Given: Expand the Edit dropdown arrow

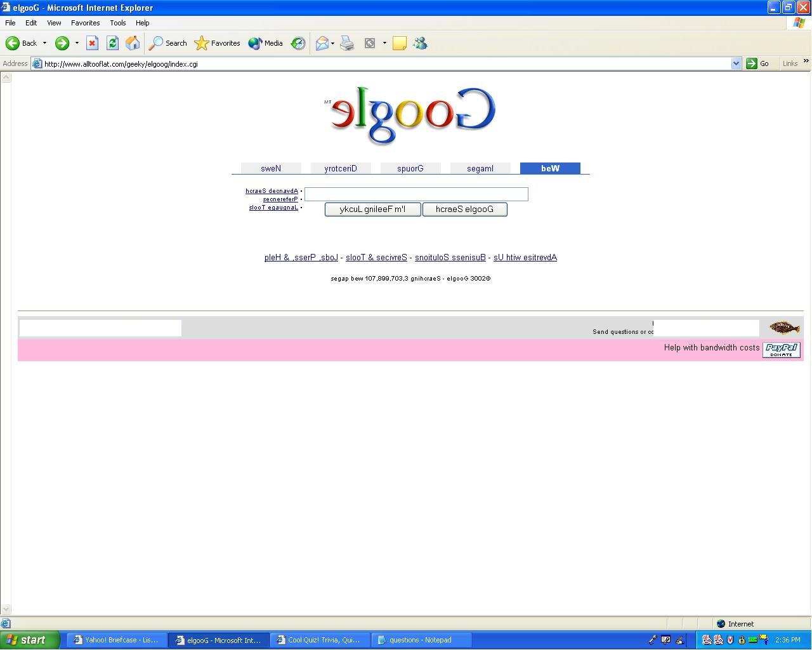Looking at the screenshot, I should 384,43.
